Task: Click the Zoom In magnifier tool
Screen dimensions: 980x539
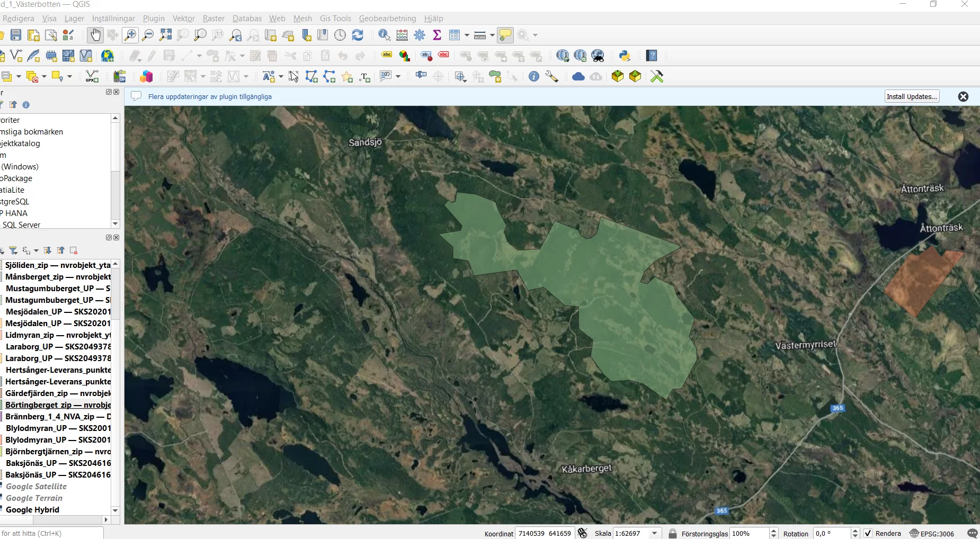Action: [x=130, y=35]
